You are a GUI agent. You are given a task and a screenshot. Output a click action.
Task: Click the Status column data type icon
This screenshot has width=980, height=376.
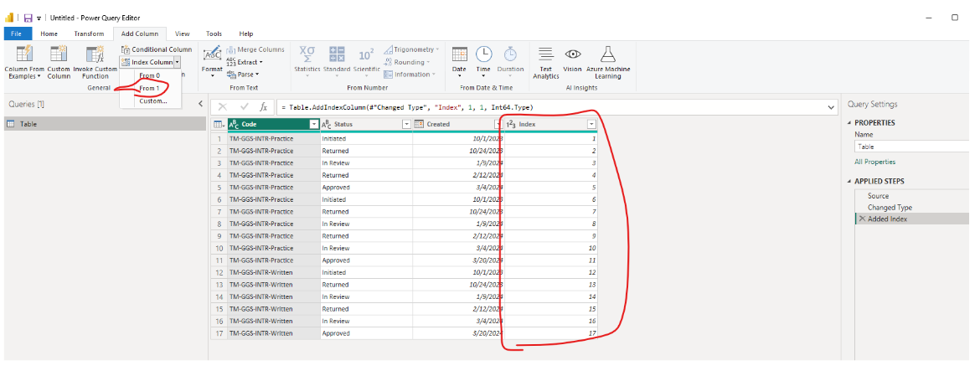[x=327, y=124]
